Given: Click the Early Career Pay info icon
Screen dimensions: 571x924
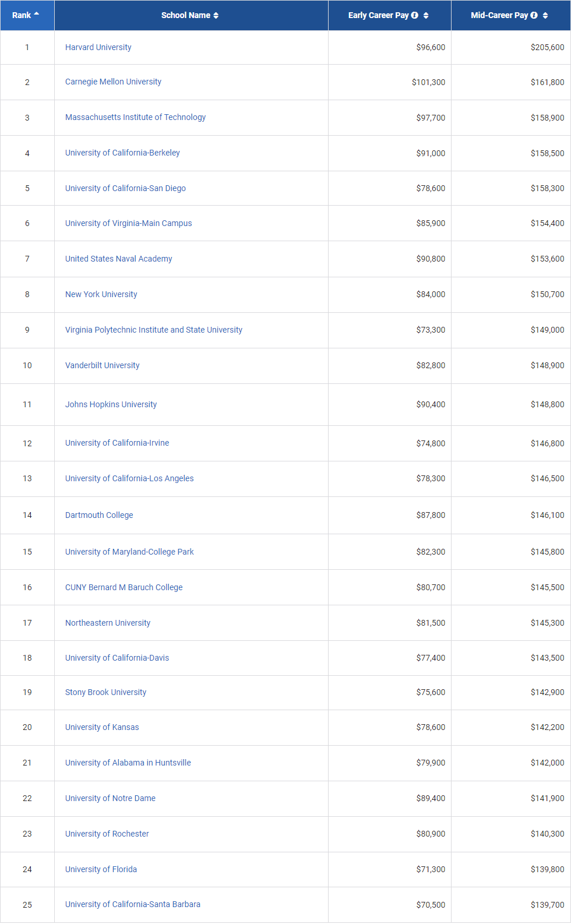Looking at the screenshot, I should [415, 16].
